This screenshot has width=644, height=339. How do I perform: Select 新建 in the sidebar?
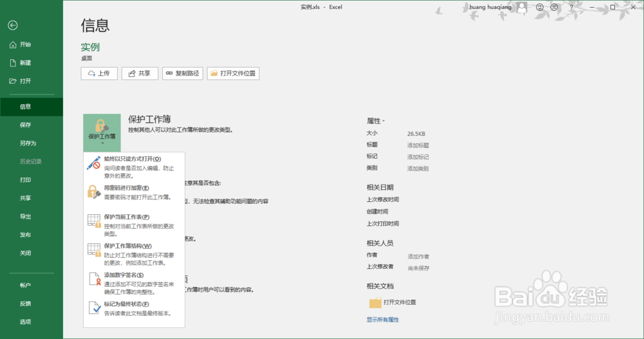coord(32,63)
